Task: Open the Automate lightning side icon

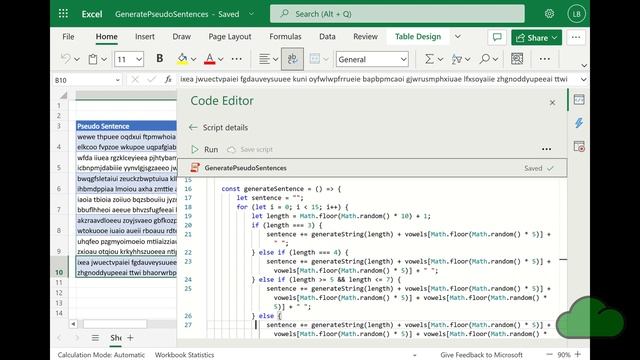Action: [x=579, y=123]
